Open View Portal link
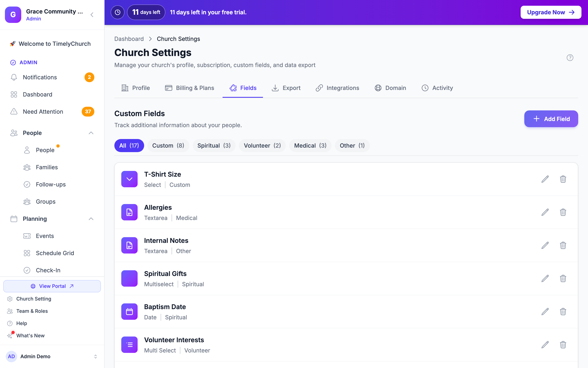This screenshot has width=588, height=368. tap(52, 286)
